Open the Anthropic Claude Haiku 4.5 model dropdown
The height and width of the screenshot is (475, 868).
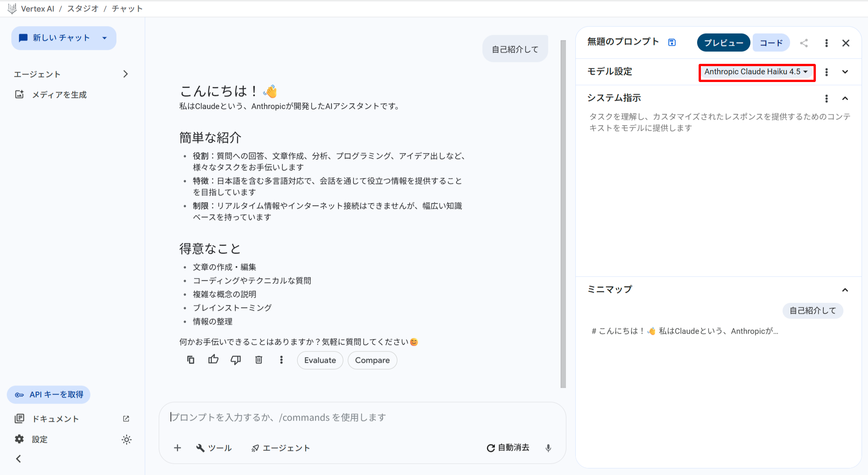click(x=756, y=72)
